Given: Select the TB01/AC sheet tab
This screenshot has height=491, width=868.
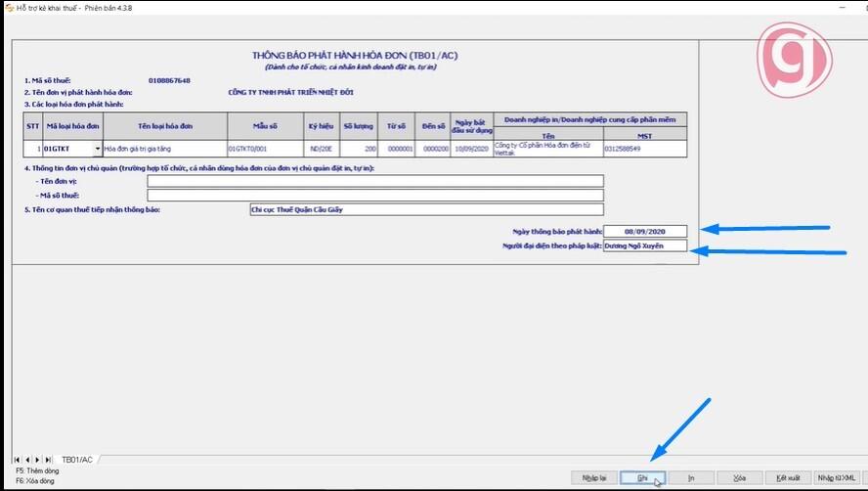Looking at the screenshot, I should tap(77, 460).
